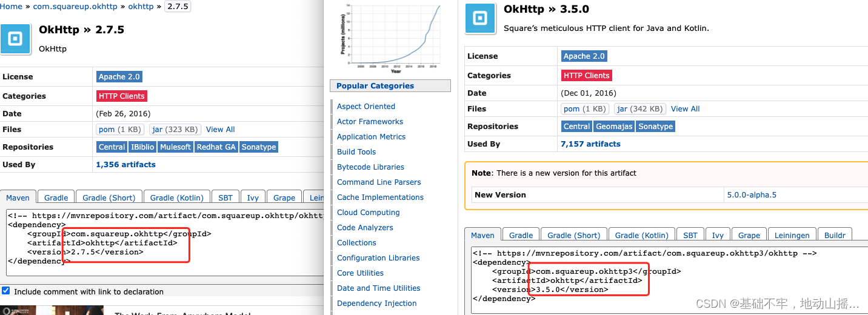Screen dimensions: 868x315
Task: Click the Central repository badge for 2.7.5
Action: pyautogui.click(x=112, y=147)
